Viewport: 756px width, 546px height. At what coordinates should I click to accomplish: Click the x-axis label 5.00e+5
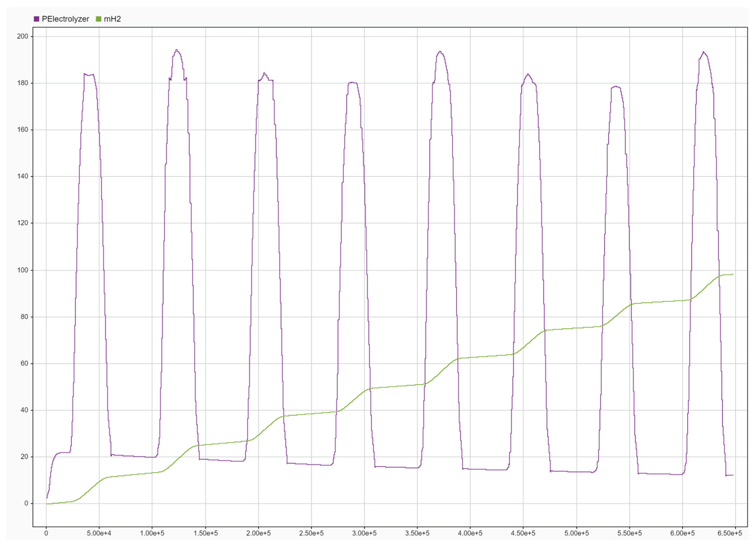(577, 533)
